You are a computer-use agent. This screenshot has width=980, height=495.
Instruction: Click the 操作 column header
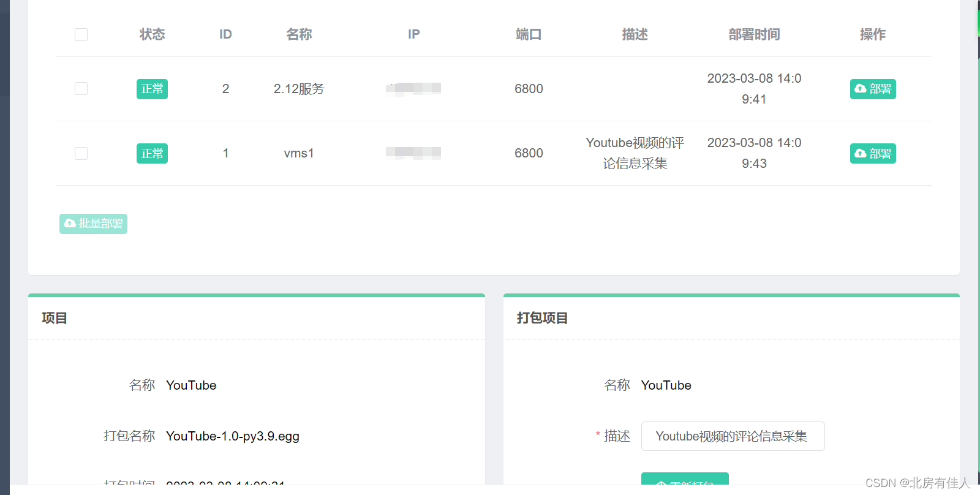[873, 34]
